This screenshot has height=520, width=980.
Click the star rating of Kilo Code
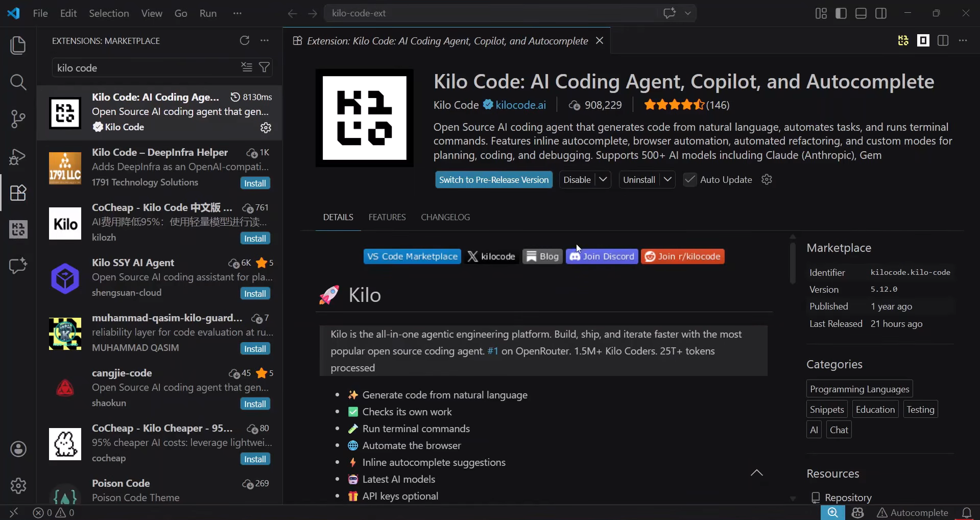coord(674,105)
